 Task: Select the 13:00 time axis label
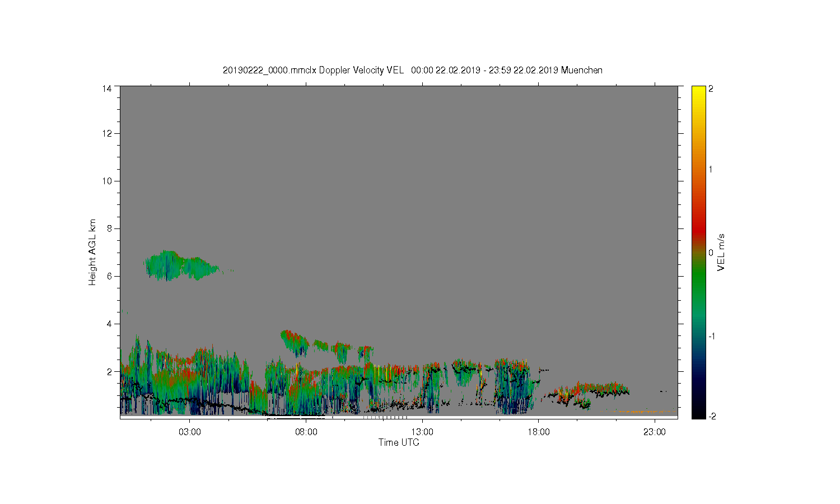[422, 432]
